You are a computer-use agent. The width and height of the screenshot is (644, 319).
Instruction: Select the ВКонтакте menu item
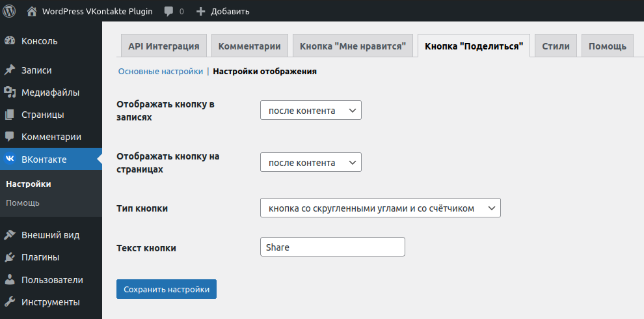(x=51, y=159)
